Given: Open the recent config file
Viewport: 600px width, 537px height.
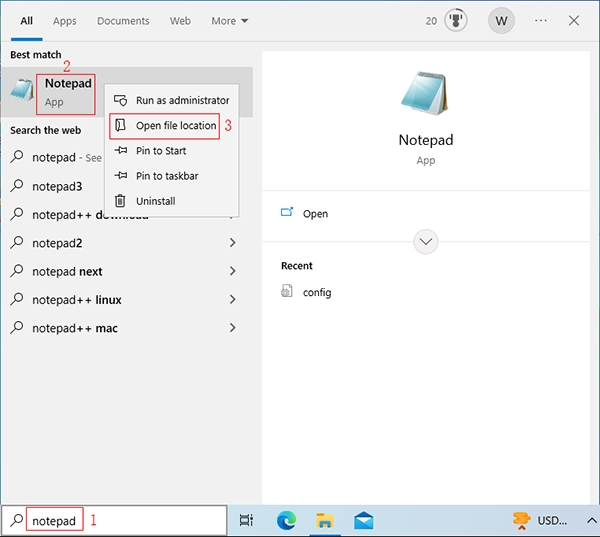Looking at the screenshot, I should [x=317, y=292].
